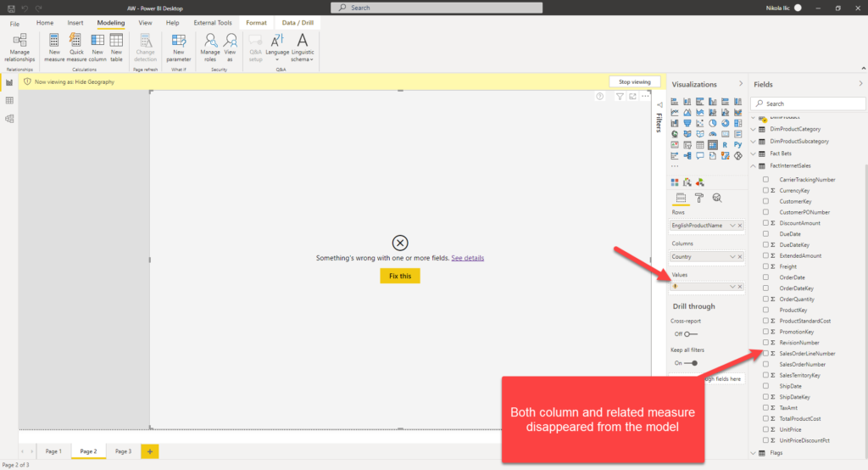Switch to Data view in left sidebar
The height and width of the screenshot is (470, 868).
[x=9, y=100]
